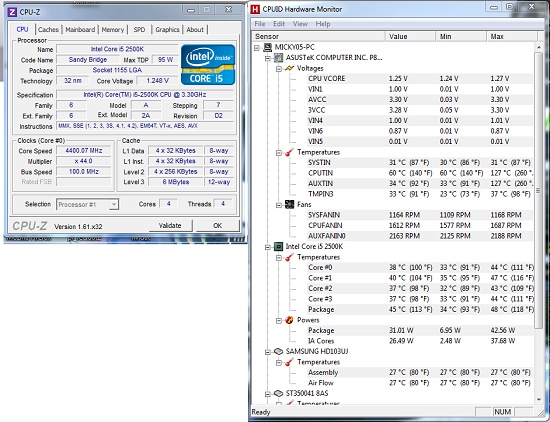
Task: Click the CPU Temperatures thermometer icon
Action: [289, 257]
